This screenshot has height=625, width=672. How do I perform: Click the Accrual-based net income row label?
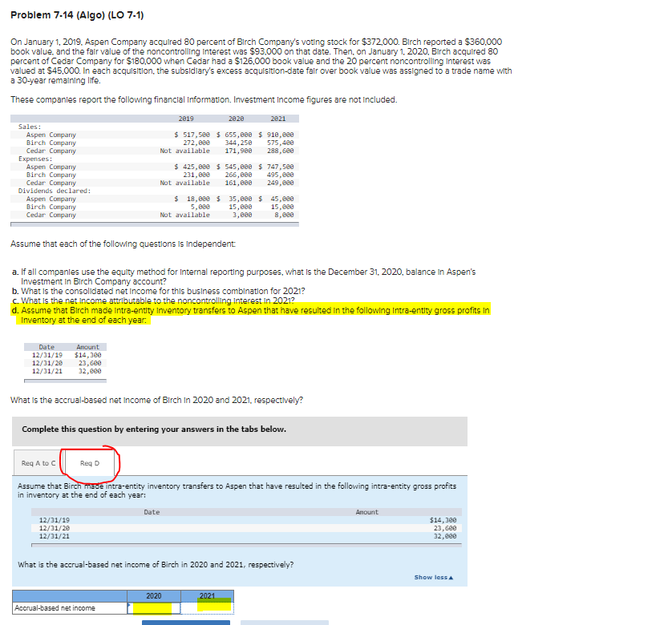coord(55,608)
